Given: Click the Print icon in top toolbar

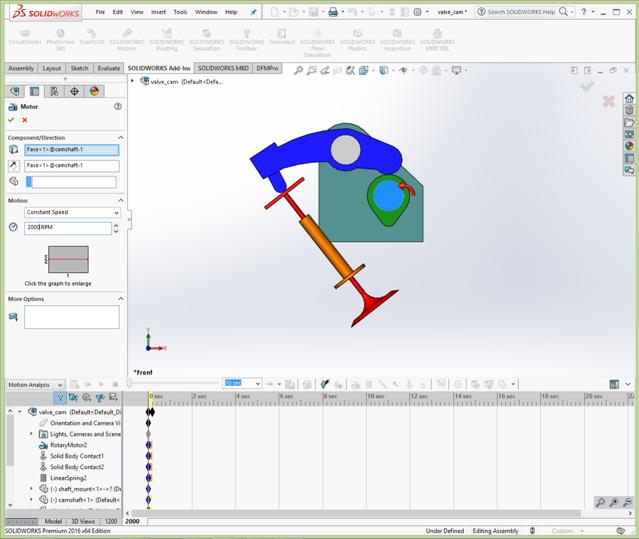Looking at the screenshot, I should tap(333, 12).
